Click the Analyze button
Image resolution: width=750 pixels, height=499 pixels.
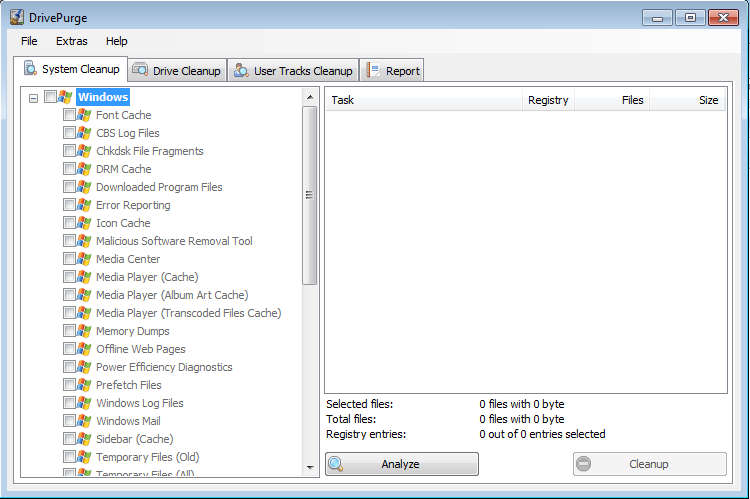(x=402, y=464)
